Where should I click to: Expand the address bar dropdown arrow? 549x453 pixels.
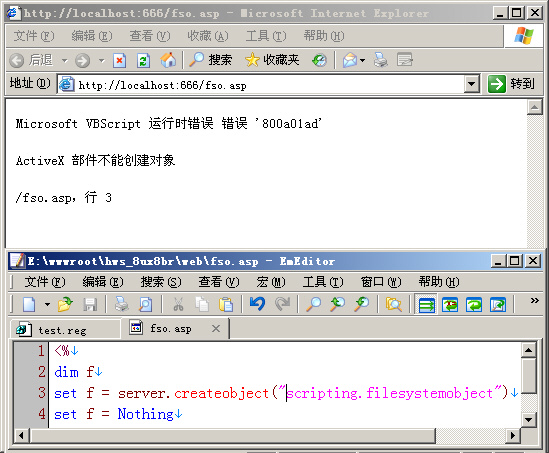472,84
